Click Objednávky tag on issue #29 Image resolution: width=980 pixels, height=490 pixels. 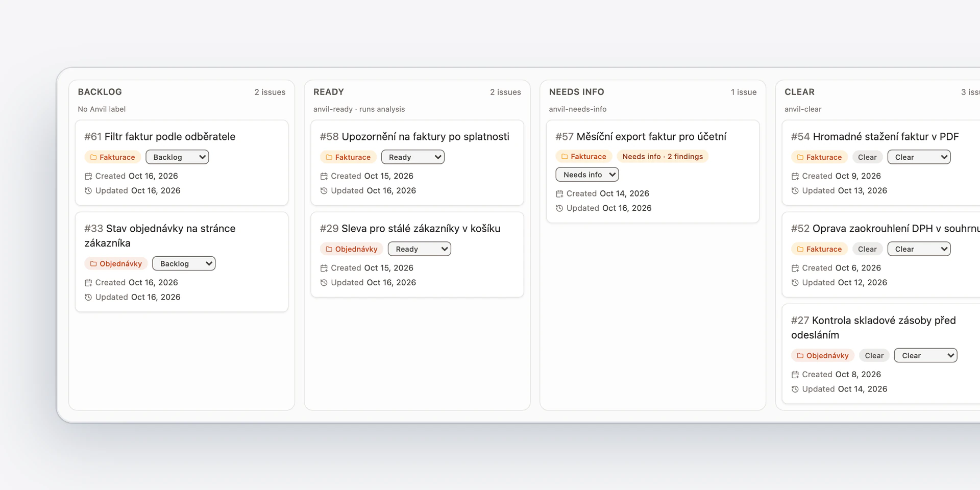tap(352, 249)
